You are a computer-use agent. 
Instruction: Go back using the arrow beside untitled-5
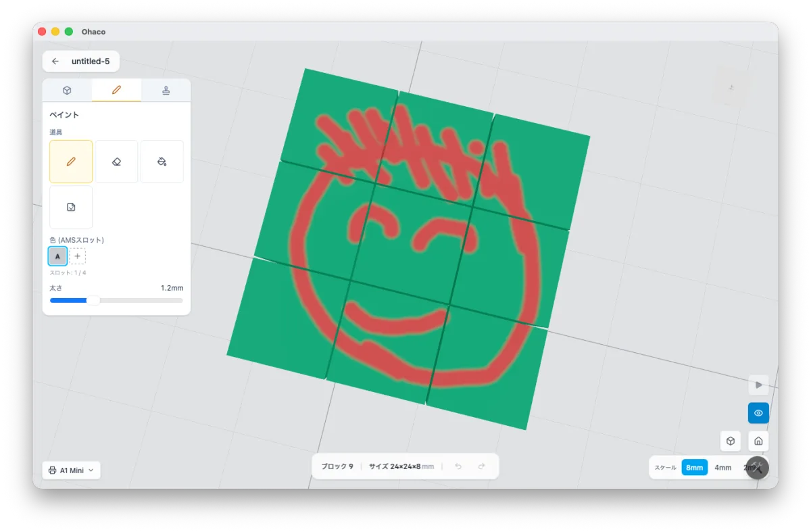tap(55, 62)
